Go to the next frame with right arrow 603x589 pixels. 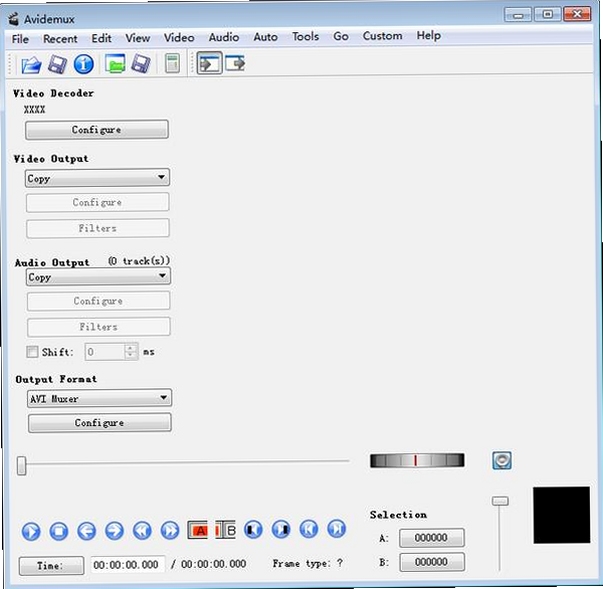[114, 531]
